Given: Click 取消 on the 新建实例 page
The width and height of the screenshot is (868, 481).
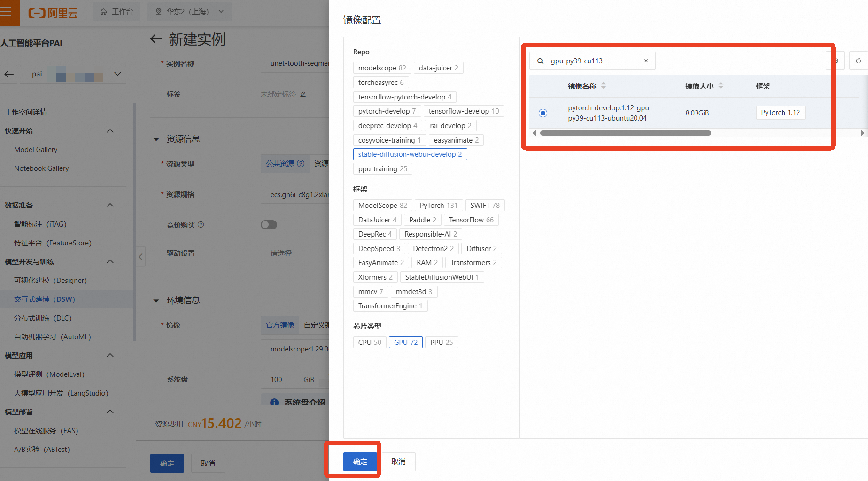Looking at the screenshot, I should [x=208, y=464].
